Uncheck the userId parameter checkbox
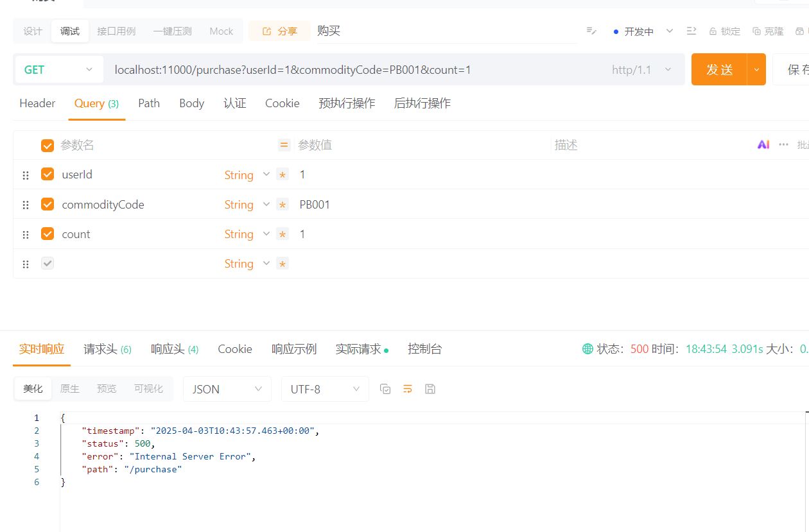Image resolution: width=809 pixels, height=532 pixels. tap(48, 175)
